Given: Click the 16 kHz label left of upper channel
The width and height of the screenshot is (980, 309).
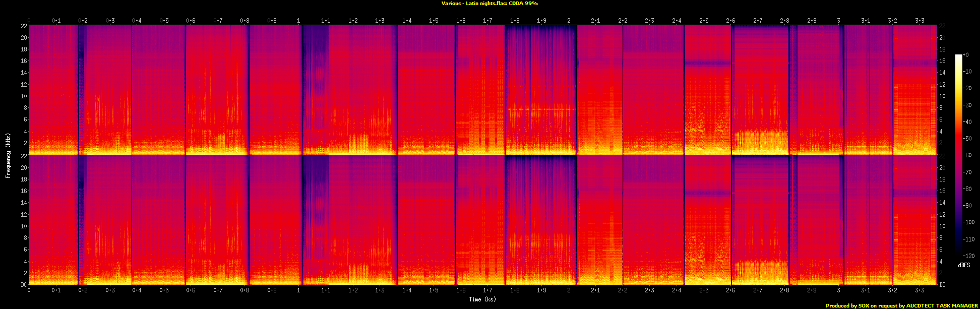Looking at the screenshot, I should point(24,61).
